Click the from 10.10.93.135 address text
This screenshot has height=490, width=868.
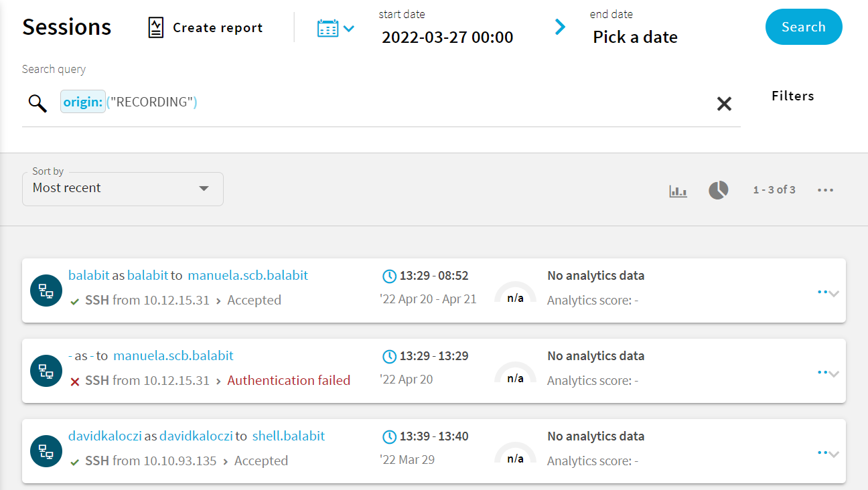165,461
